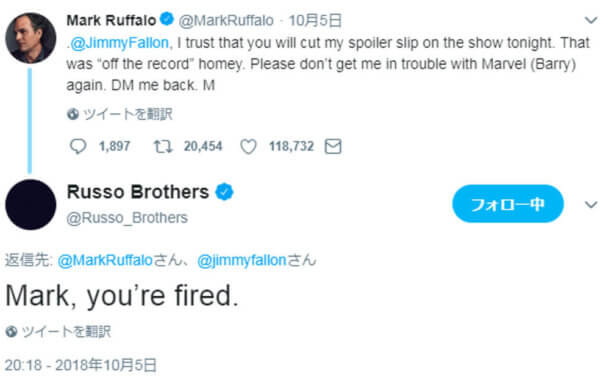Like the tweet with the heart icon
Screen dimensions: 600x384
click(x=248, y=146)
